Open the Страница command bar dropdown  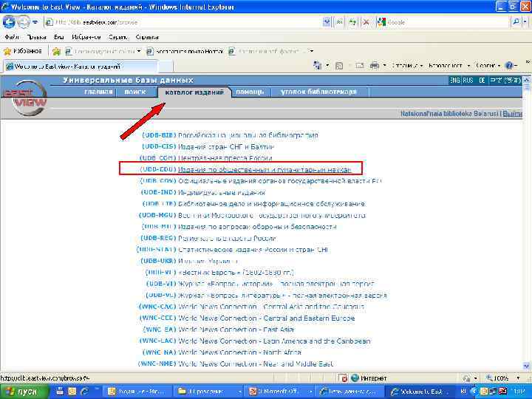[407, 66]
